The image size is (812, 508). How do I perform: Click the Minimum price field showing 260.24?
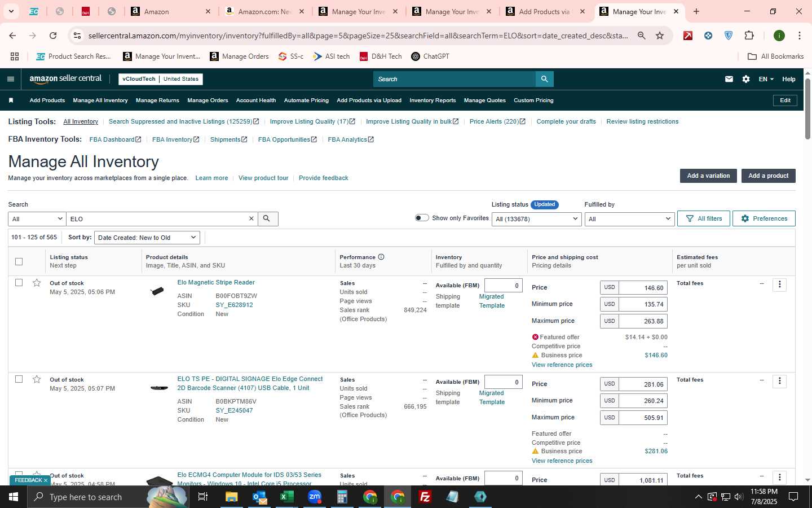click(x=643, y=401)
